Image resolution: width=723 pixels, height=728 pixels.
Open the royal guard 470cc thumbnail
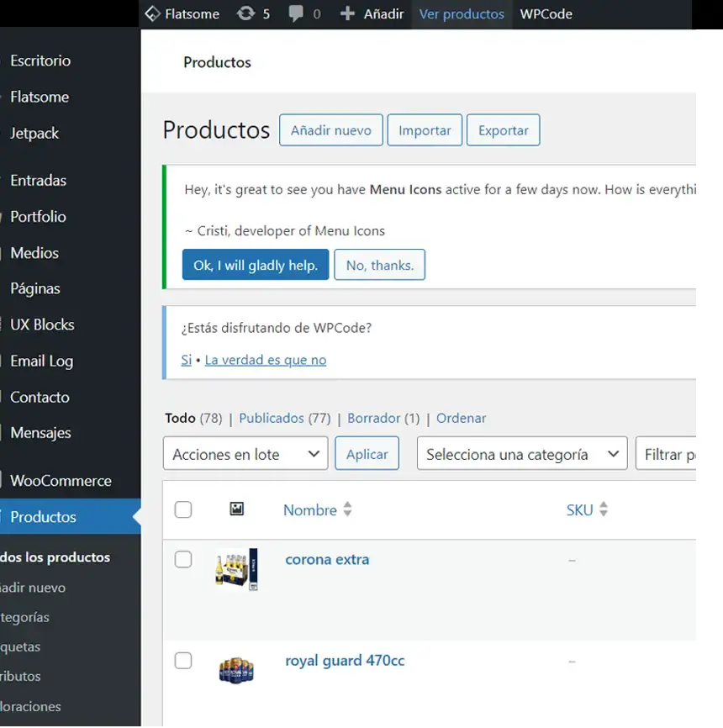[x=236, y=670]
